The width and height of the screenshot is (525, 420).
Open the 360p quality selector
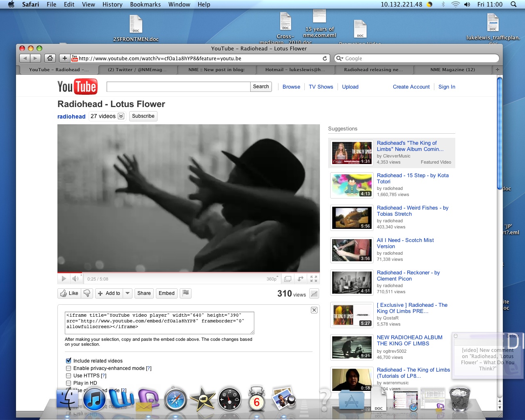[x=272, y=279]
